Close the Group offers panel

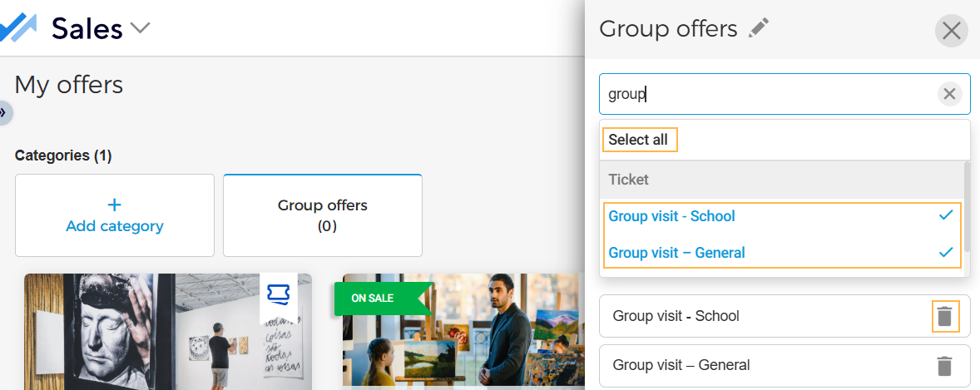[x=951, y=31]
